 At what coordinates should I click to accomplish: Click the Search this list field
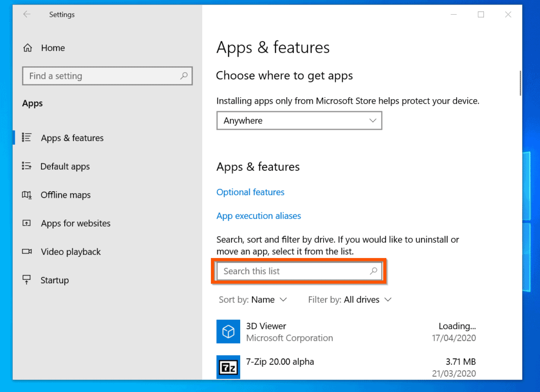(x=299, y=271)
